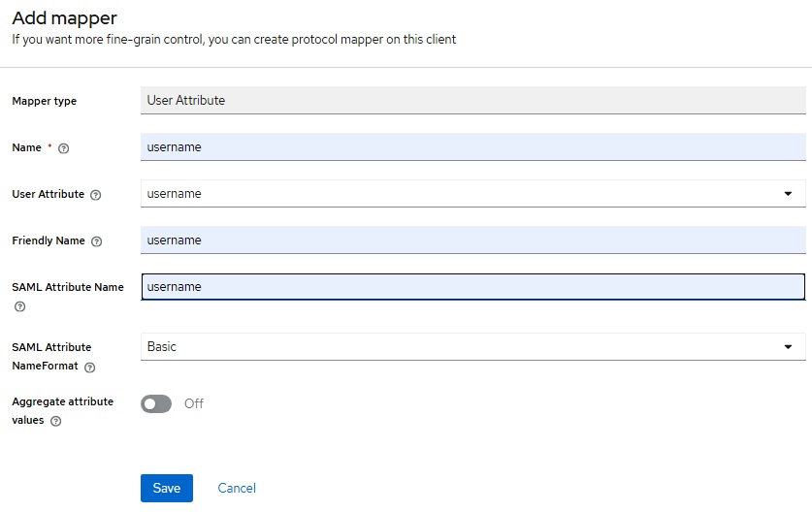Click into the Friendly Name text field

(472, 240)
